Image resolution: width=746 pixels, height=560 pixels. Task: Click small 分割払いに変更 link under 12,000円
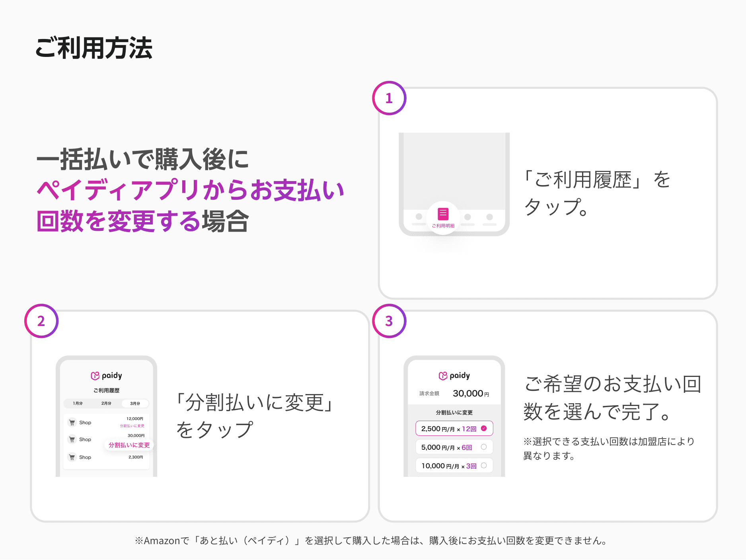(x=132, y=426)
